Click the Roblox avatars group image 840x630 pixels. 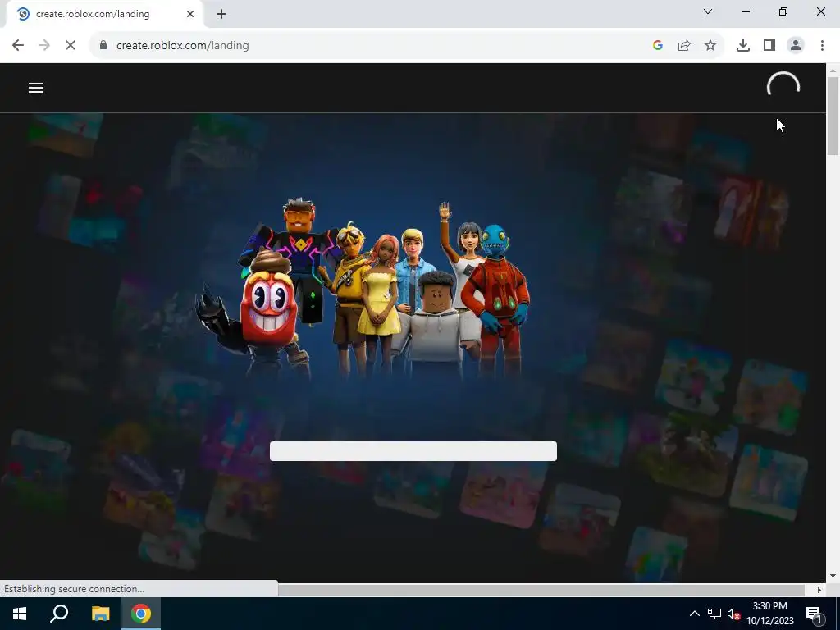tap(363, 290)
